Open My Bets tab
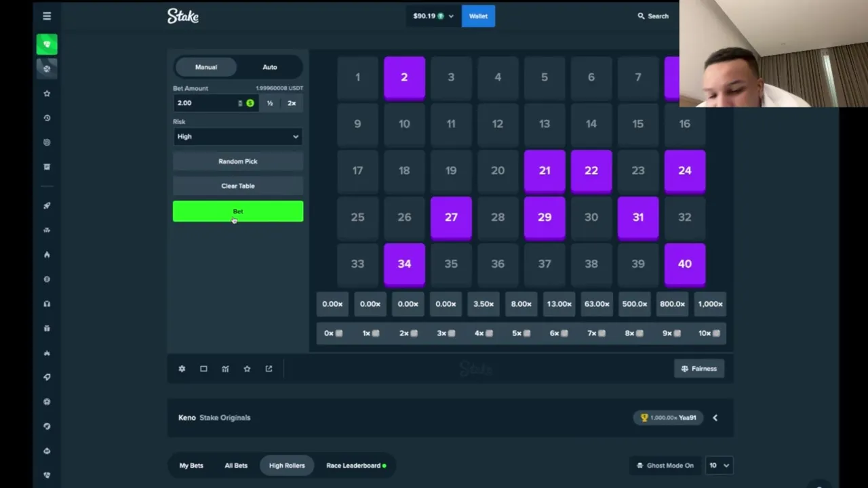The image size is (868, 488). (x=191, y=466)
